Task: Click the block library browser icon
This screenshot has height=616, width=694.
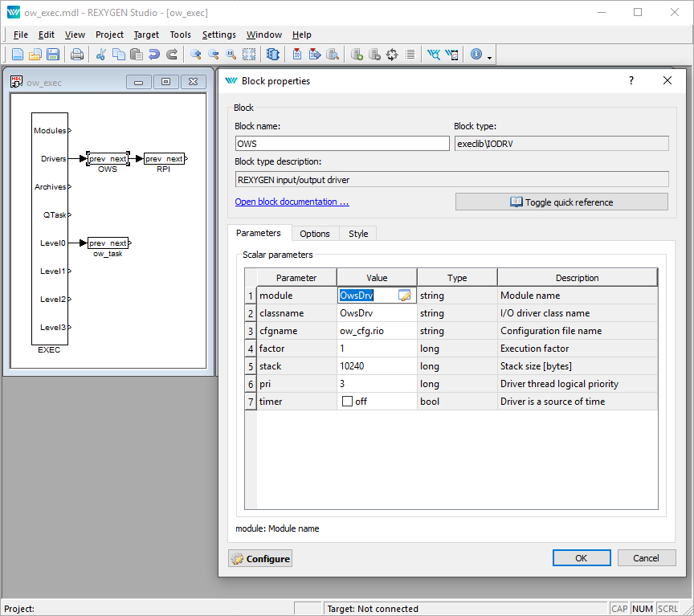Action: [x=273, y=55]
